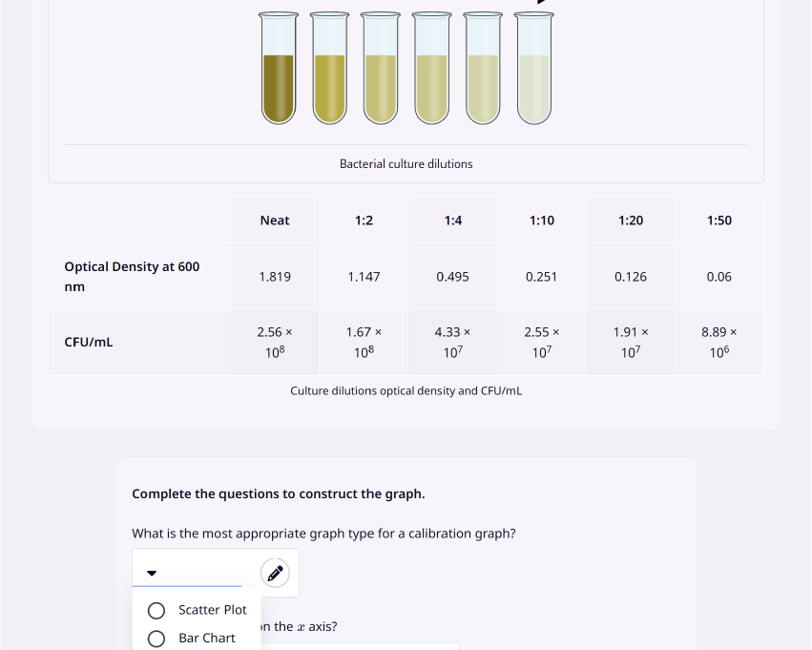Viewport: 812px width, 650px height.
Task: Click the 1:50 column header
Action: pos(719,220)
